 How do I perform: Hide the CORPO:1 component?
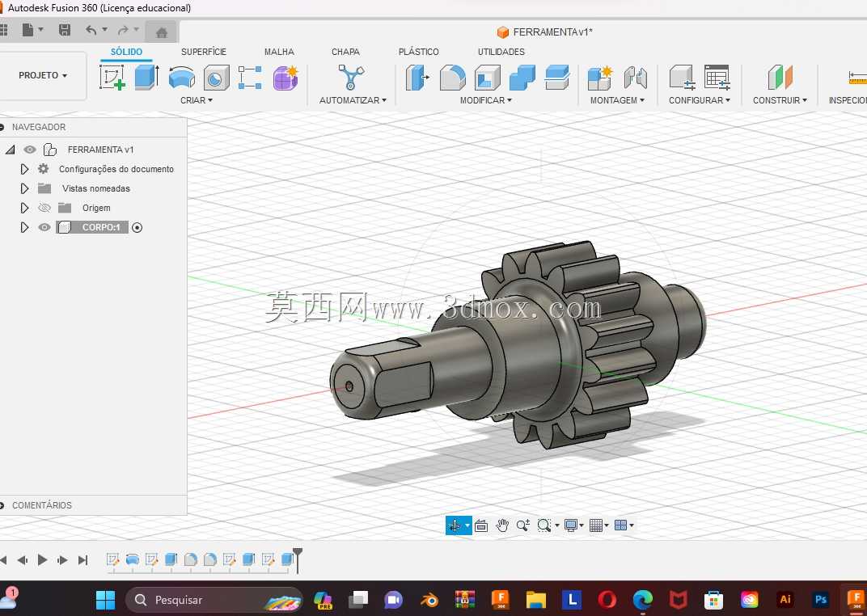[44, 227]
